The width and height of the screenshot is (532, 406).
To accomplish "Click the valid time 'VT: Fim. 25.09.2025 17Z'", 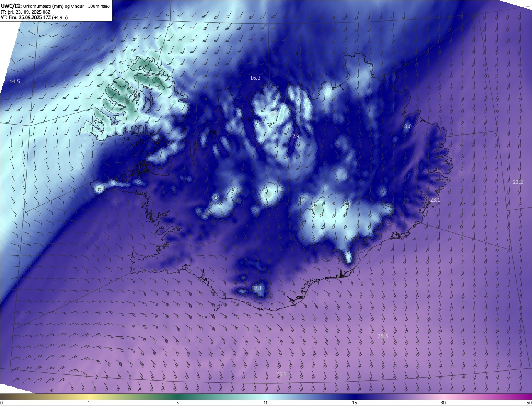I will coord(26,17).
